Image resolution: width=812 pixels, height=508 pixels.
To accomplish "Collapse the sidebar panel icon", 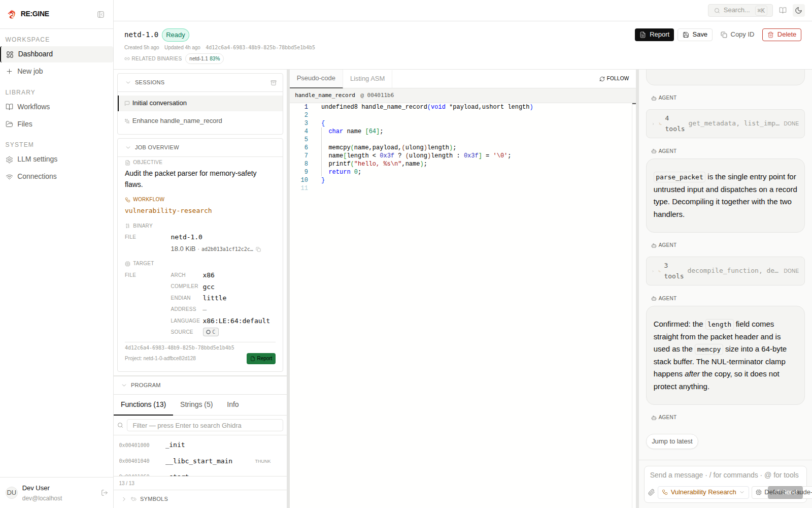I will (x=100, y=14).
